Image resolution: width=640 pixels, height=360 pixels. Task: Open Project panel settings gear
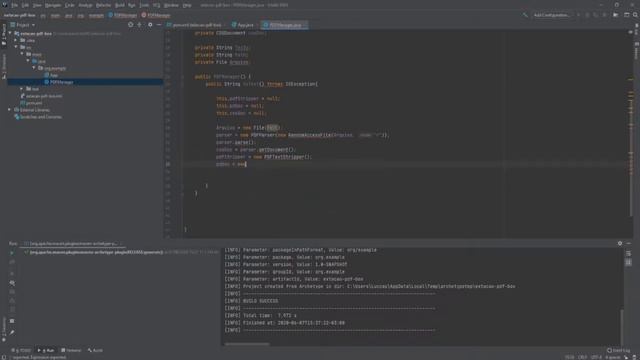point(150,25)
